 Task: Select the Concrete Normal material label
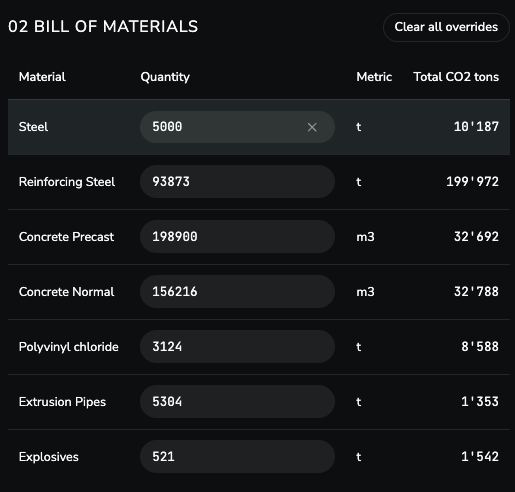pyautogui.click(x=66, y=292)
